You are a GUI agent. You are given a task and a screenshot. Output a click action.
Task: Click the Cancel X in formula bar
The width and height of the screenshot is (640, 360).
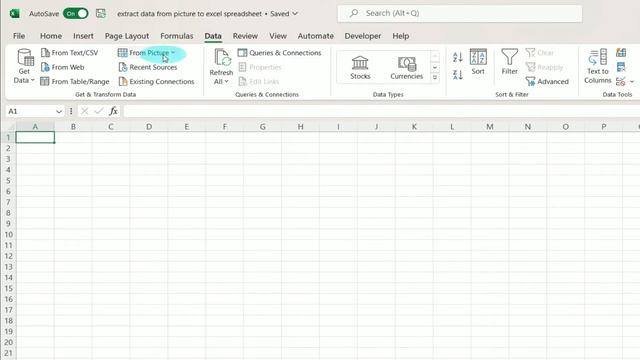point(84,111)
